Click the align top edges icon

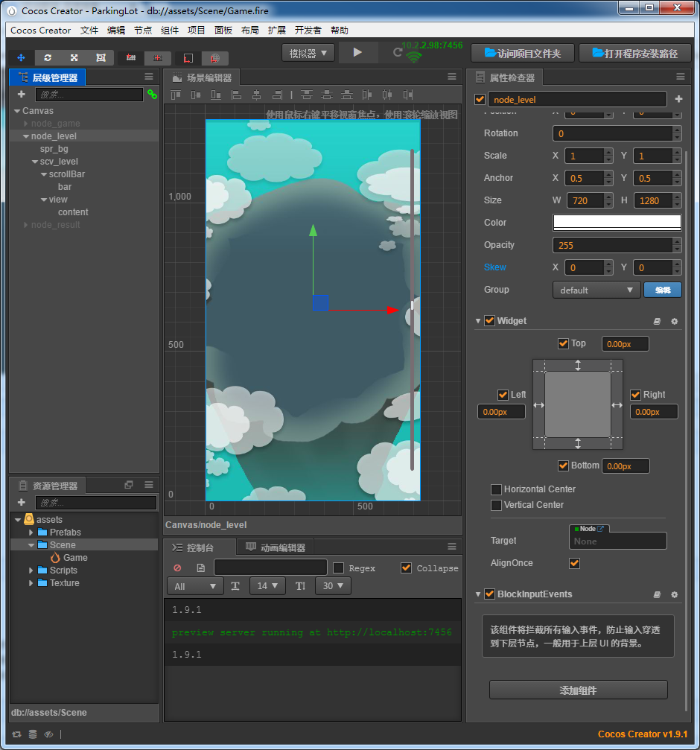tap(176, 95)
